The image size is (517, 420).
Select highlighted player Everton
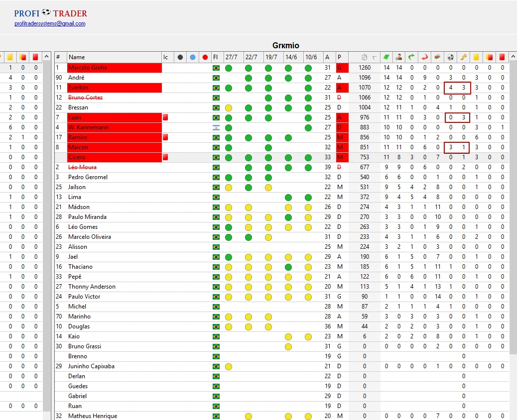tap(78, 87)
